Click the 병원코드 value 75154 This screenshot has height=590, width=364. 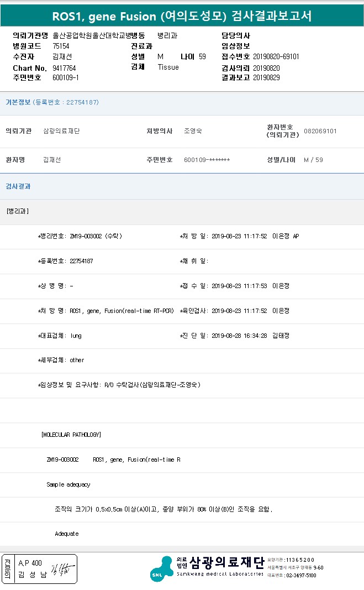pyautogui.click(x=61, y=46)
